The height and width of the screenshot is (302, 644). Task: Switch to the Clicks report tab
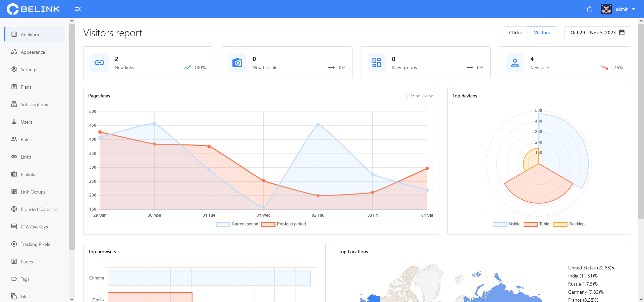click(515, 33)
